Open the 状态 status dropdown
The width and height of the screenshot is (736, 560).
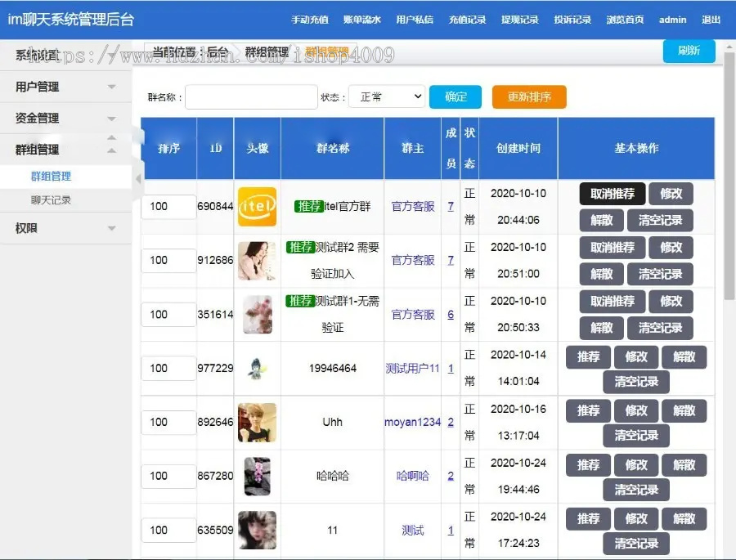[386, 96]
